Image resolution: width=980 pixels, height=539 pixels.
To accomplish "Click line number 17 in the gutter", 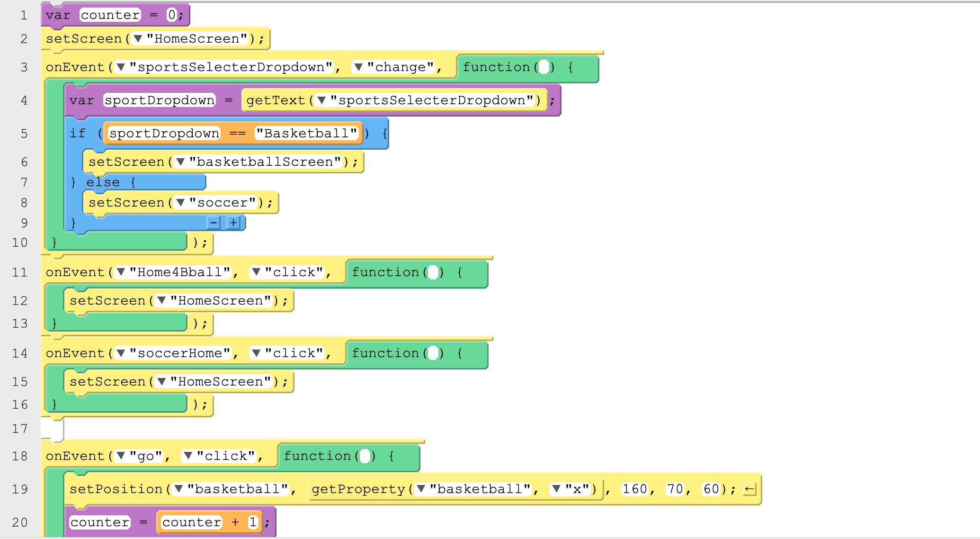I will point(20,429).
